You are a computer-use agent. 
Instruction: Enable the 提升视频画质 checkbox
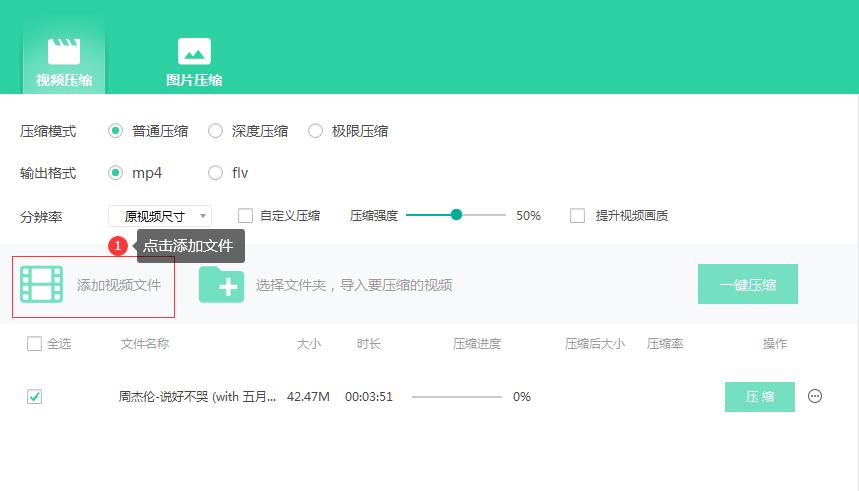pos(577,215)
